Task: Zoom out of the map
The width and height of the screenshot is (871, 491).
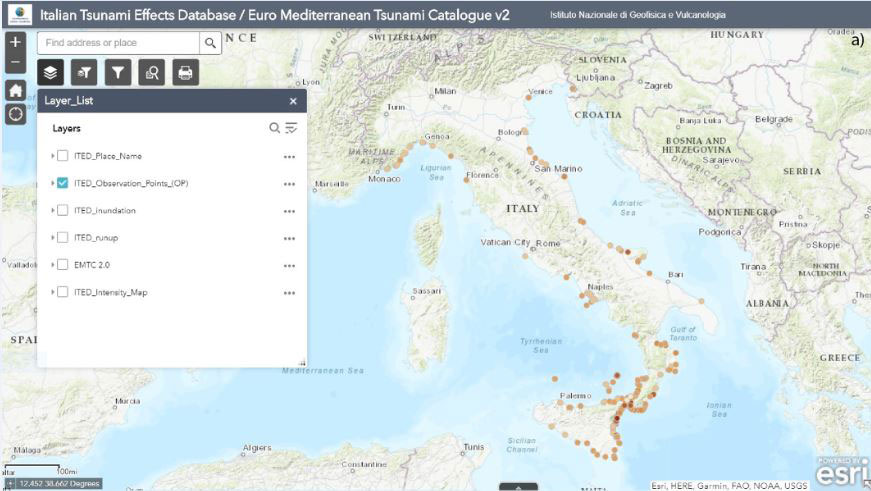Action: point(15,63)
